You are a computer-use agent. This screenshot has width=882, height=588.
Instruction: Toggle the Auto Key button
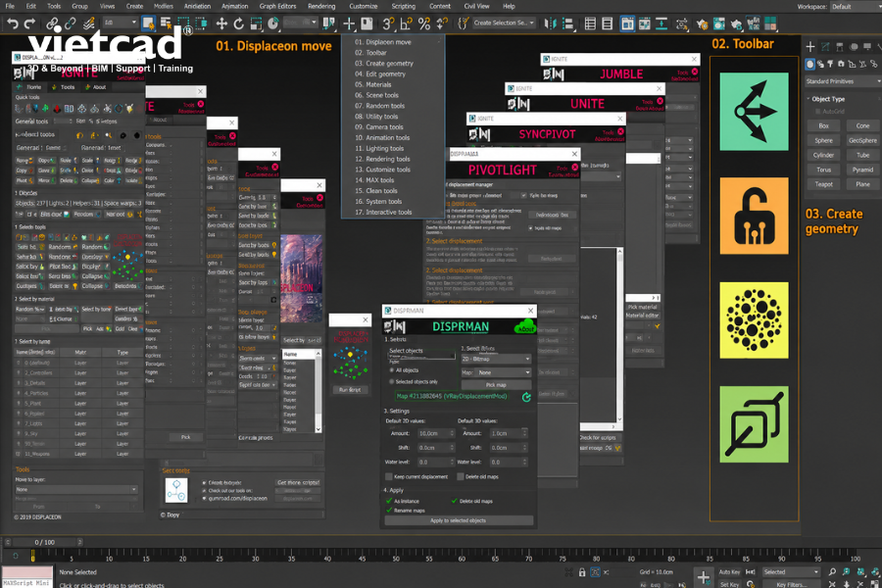729,572
